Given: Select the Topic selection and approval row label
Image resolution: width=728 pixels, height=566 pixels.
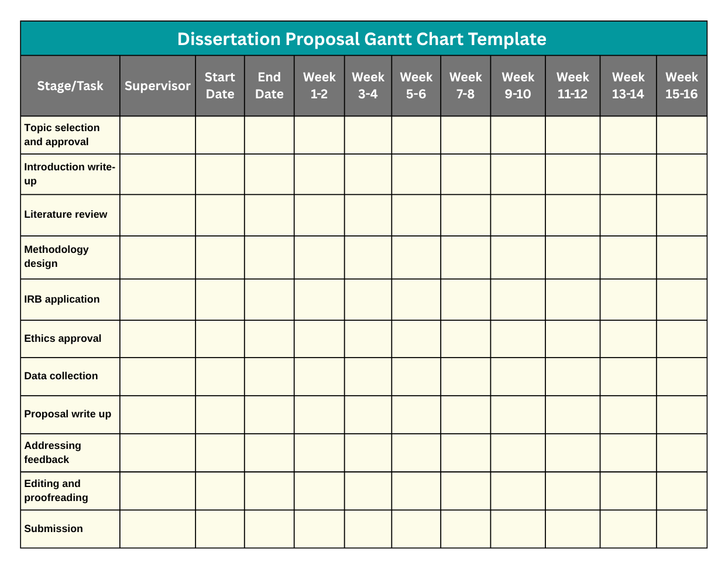Looking at the screenshot, I should [61, 135].
